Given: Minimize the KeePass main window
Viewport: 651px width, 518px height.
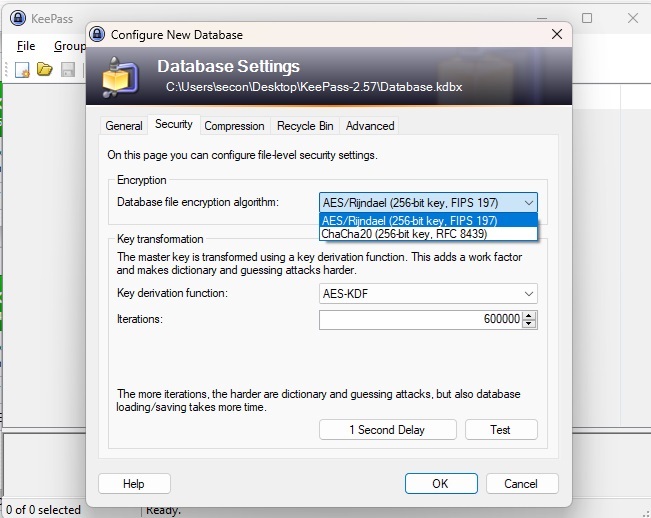Looking at the screenshot, I should [x=541, y=18].
